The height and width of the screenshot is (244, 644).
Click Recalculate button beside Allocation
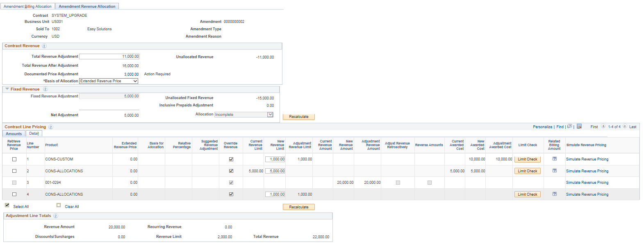pyautogui.click(x=299, y=117)
